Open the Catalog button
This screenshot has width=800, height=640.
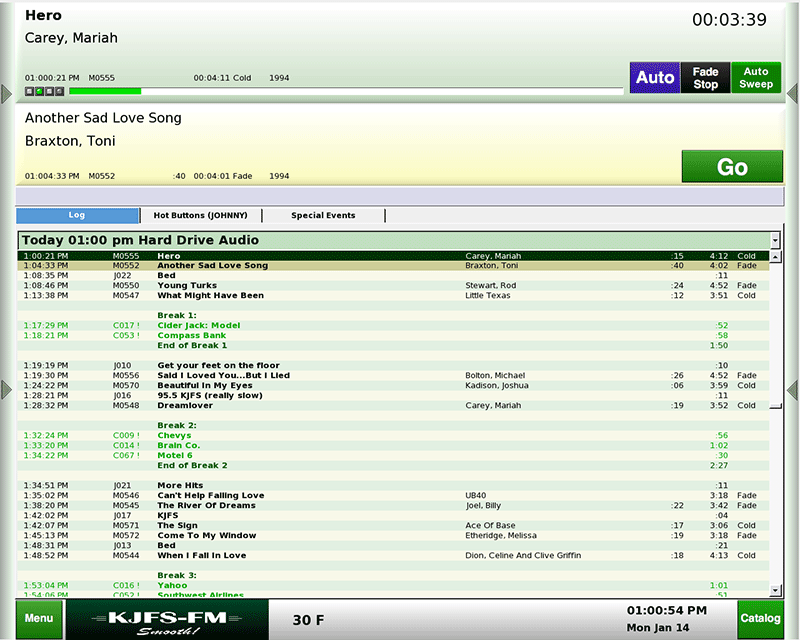(760, 619)
